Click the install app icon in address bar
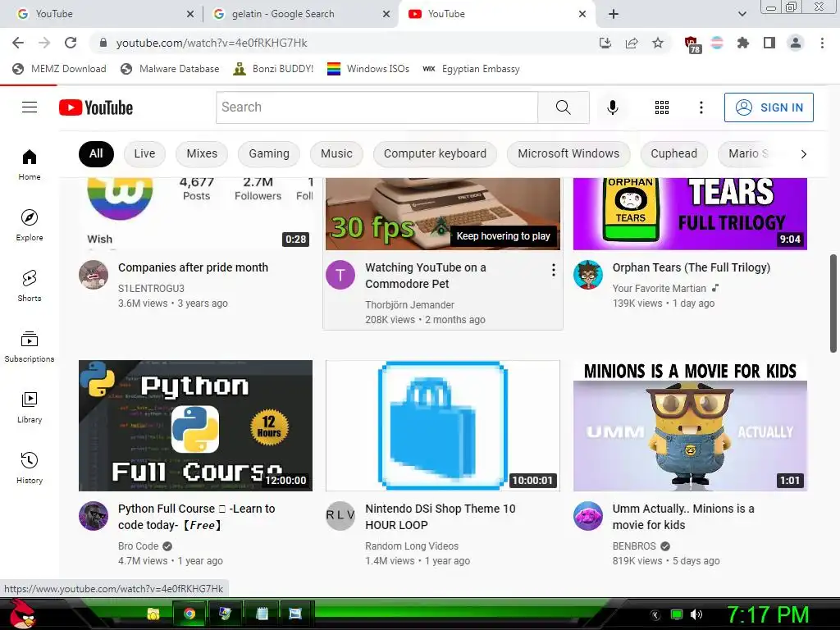840x630 pixels. 605,43
